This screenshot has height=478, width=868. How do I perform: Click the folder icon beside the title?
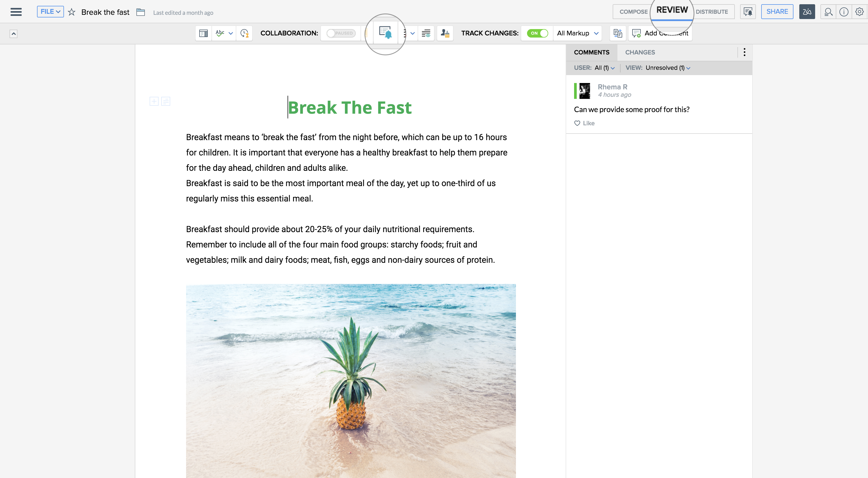pos(141,12)
